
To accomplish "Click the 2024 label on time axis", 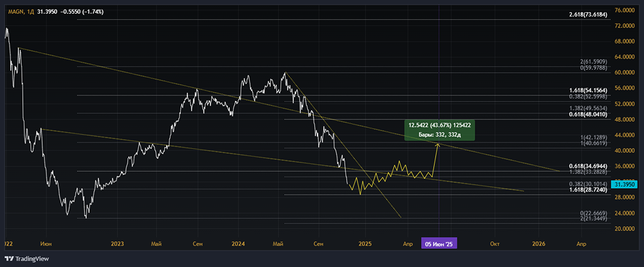I will click(238, 244).
